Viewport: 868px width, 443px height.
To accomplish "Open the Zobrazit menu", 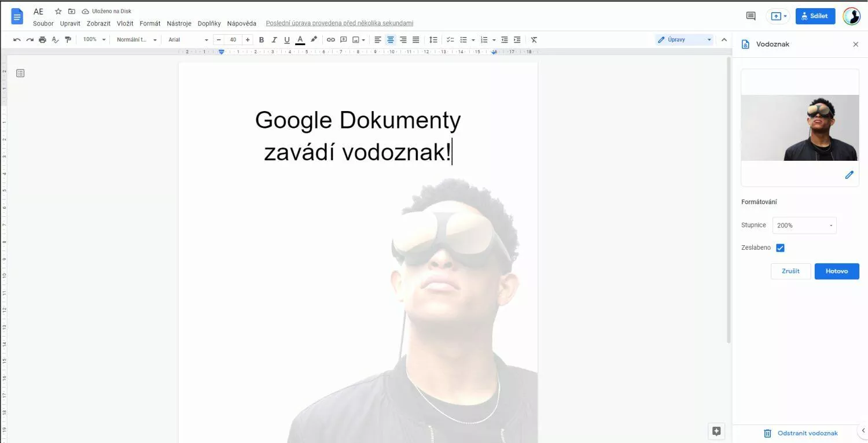I will click(98, 24).
